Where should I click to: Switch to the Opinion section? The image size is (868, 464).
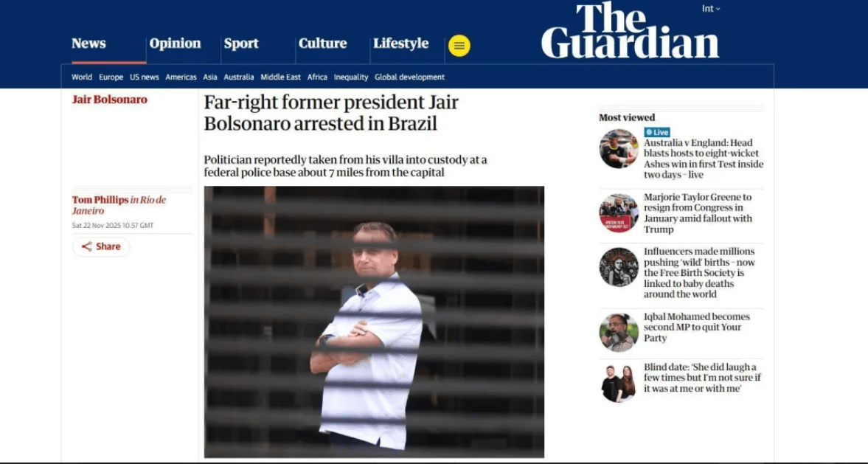[x=175, y=44]
